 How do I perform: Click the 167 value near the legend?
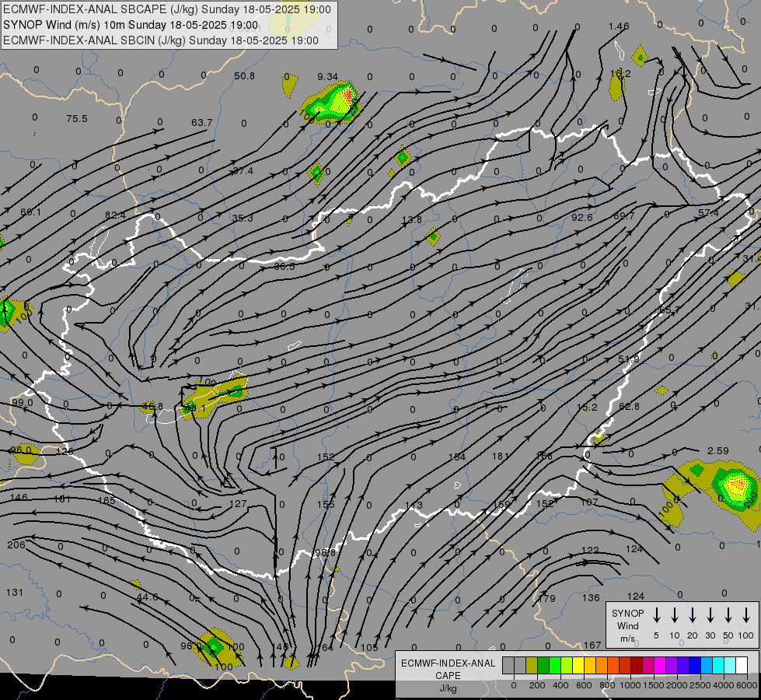592,645
